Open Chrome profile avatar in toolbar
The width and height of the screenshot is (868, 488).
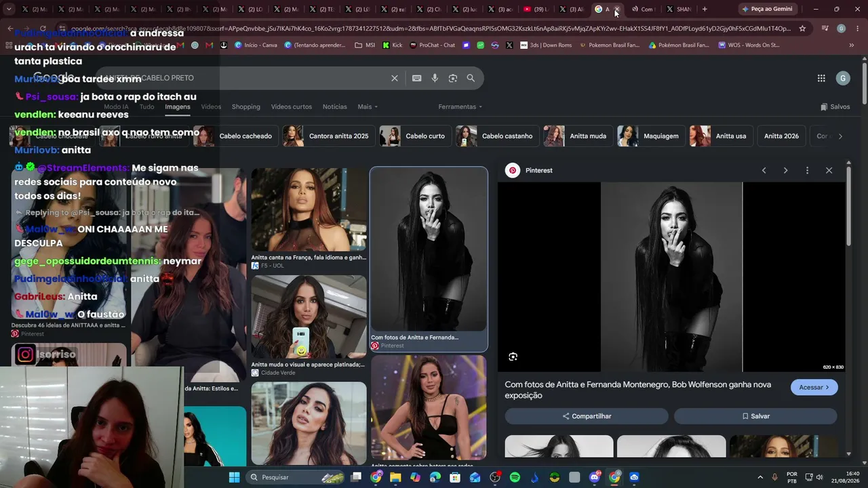[x=841, y=28]
